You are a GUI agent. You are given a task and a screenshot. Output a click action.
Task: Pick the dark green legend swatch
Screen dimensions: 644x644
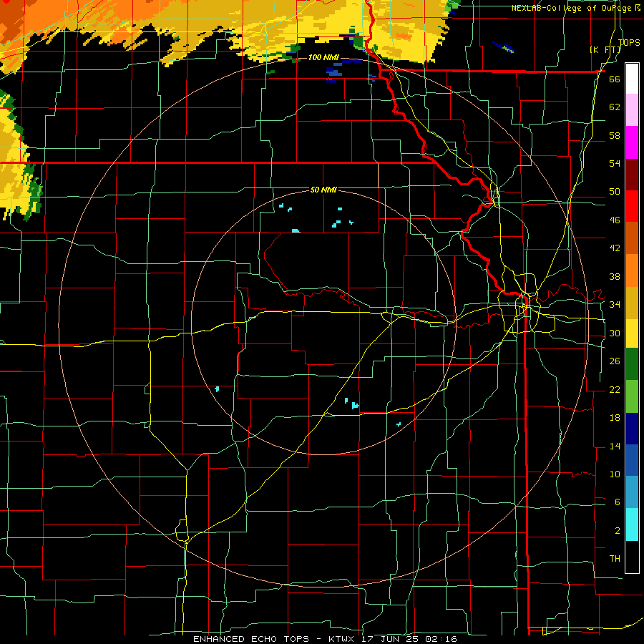click(x=632, y=364)
